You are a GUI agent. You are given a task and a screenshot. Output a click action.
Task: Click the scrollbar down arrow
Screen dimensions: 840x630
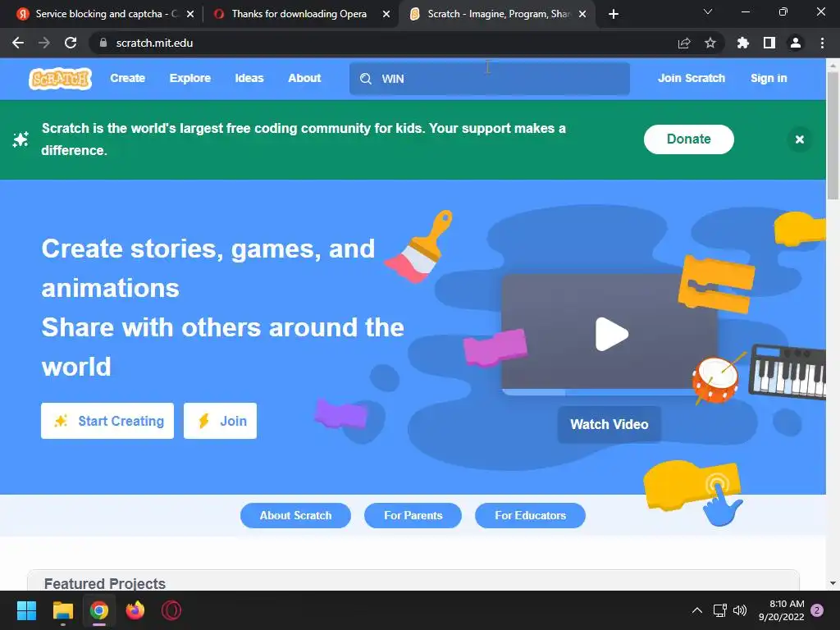[x=833, y=583]
